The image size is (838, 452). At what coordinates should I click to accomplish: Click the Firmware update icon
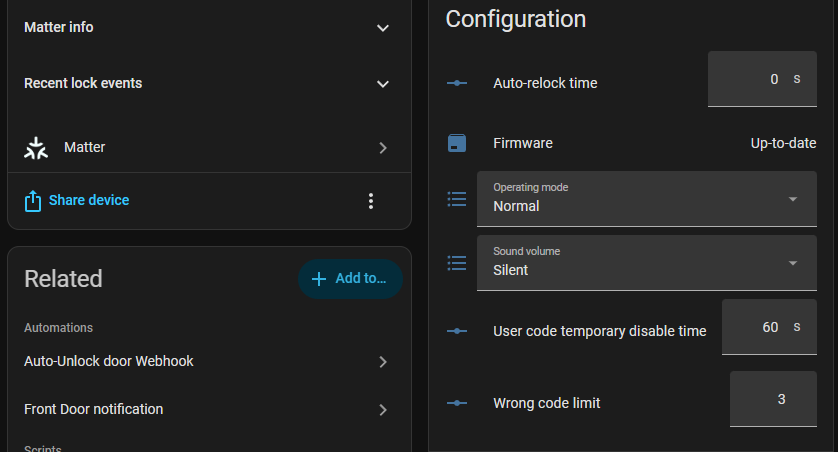[457, 143]
